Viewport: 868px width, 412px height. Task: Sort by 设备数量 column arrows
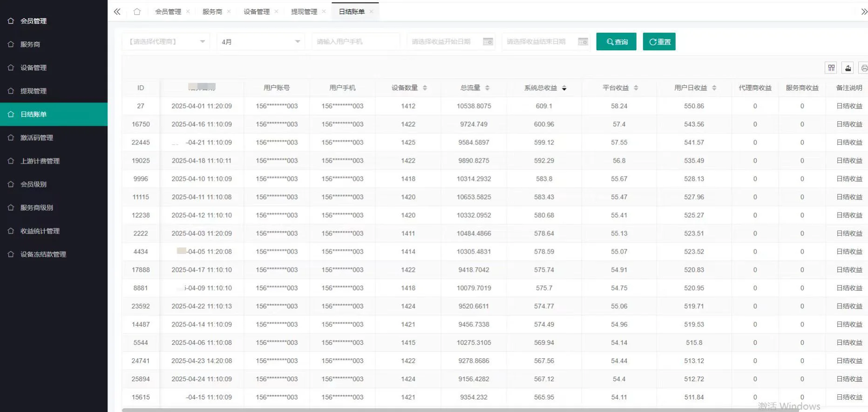coord(425,88)
